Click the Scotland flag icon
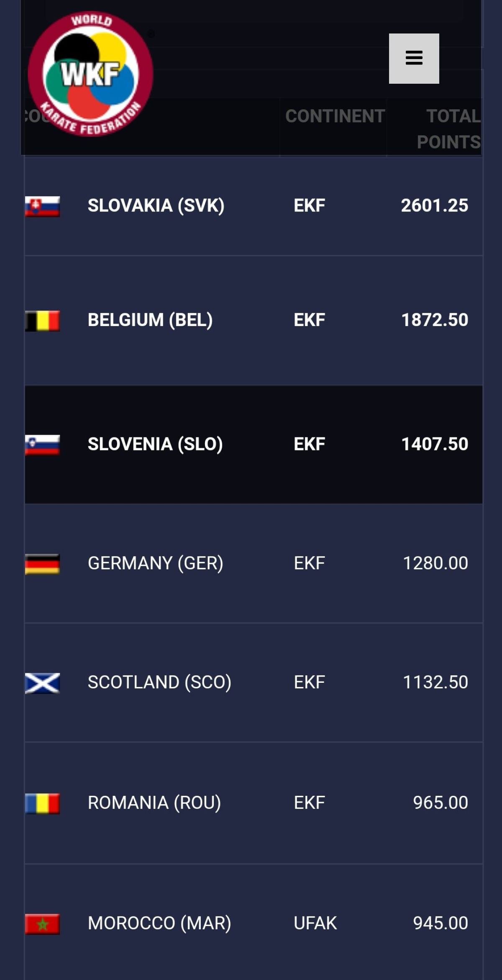This screenshot has height=980, width=502. [x=42, y=683]
